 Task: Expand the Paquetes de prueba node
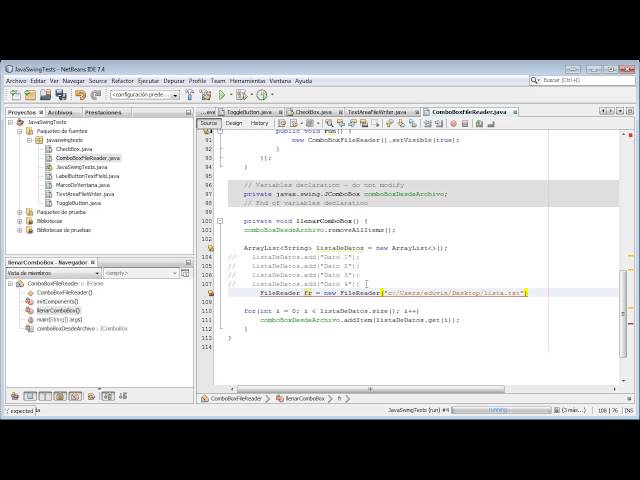coord(20,212)
